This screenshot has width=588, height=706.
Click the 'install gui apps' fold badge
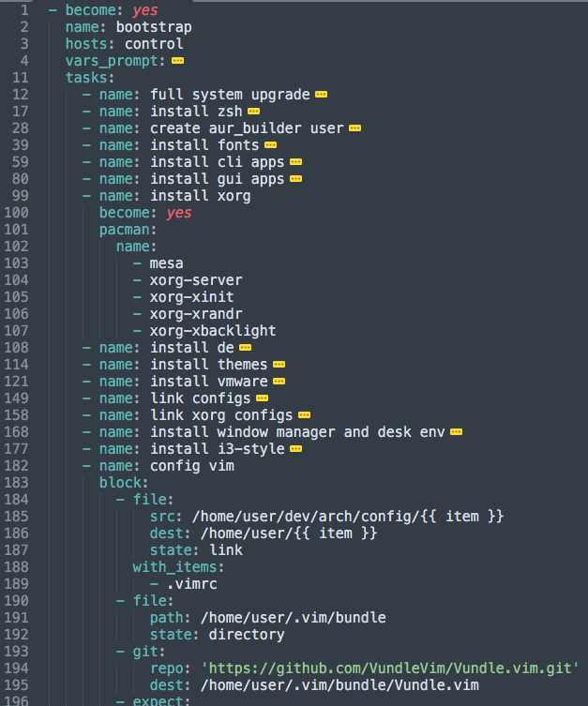(295, 179)
